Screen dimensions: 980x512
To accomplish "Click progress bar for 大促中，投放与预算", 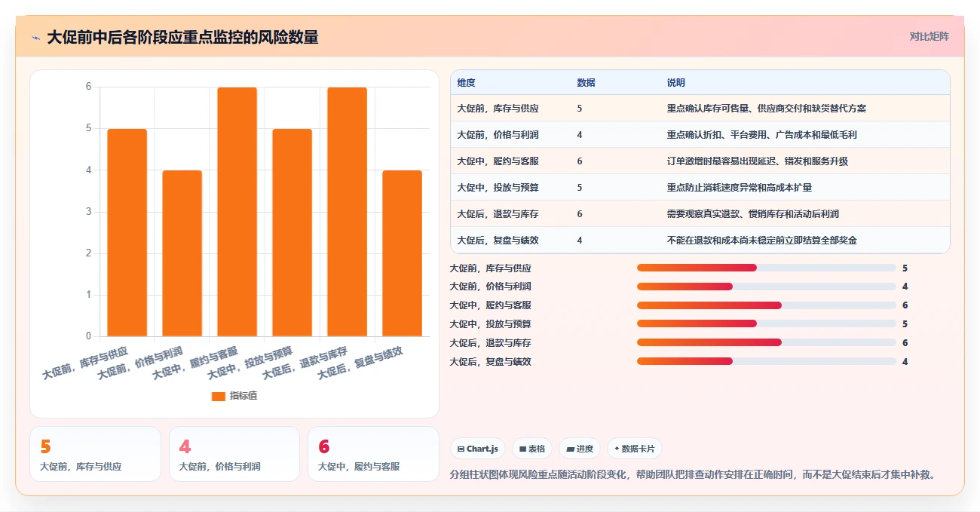I will point(766,323).
